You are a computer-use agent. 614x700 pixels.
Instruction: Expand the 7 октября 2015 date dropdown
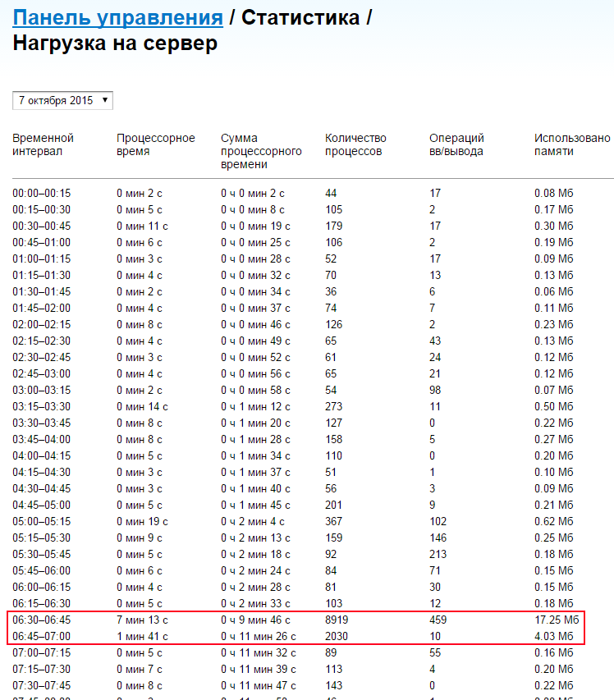click(x=62, y=100)
